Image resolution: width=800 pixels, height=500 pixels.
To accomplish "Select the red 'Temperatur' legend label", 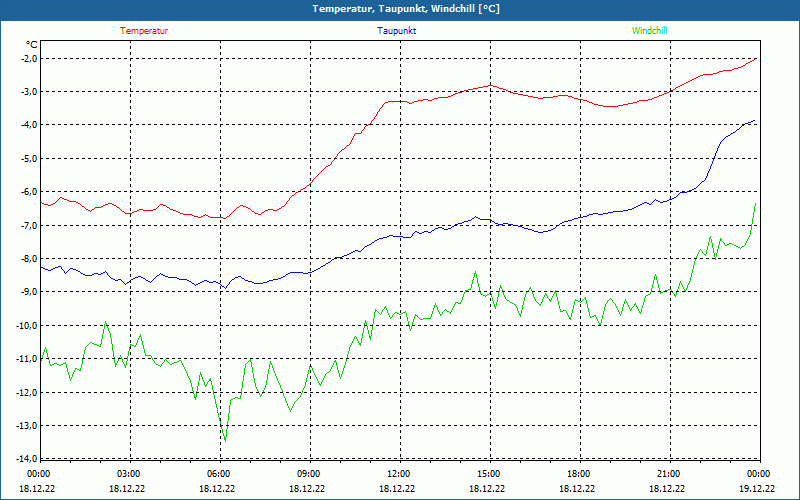I will click(x=144, y=31).
